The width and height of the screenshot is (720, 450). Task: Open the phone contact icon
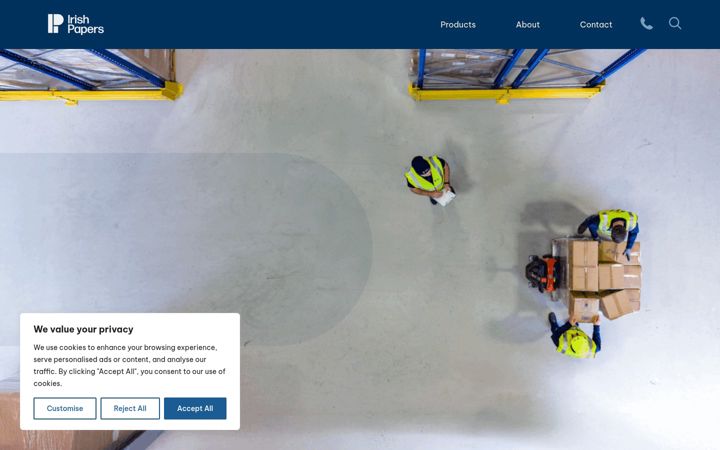pos(646,23)
